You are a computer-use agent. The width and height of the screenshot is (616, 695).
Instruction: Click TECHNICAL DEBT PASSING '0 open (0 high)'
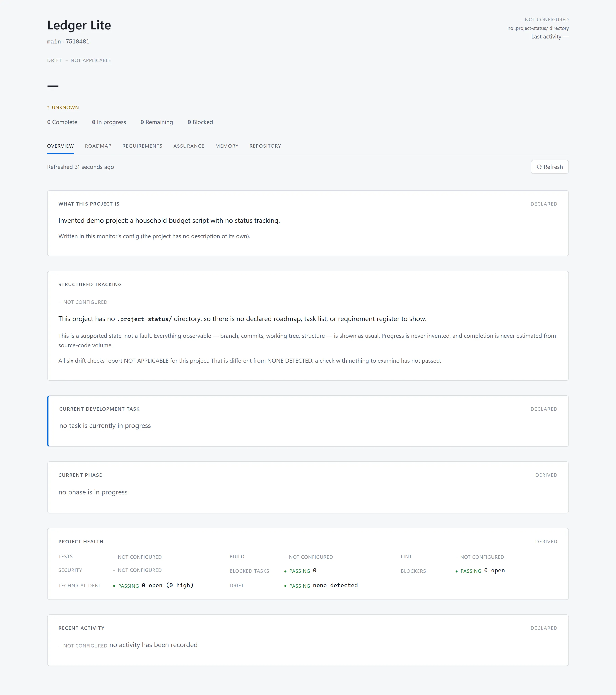153,585
